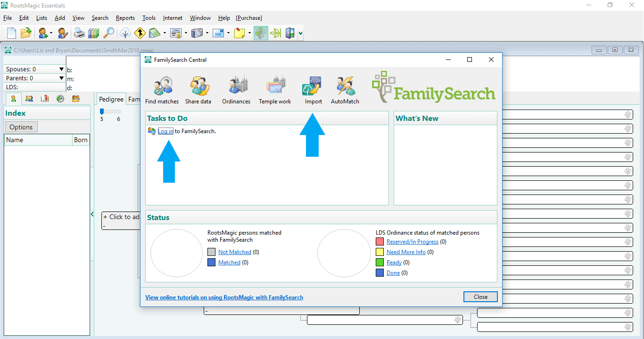Screen dimensions: 644x339
Task: Click the edit person pencil icon
Action: pyautogui.click(x=63, y=33)
